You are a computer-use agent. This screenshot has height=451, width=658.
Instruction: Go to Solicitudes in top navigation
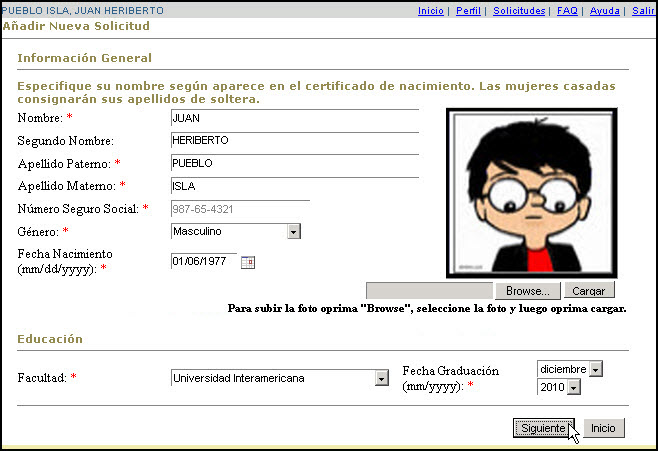(x=519, y=10)
